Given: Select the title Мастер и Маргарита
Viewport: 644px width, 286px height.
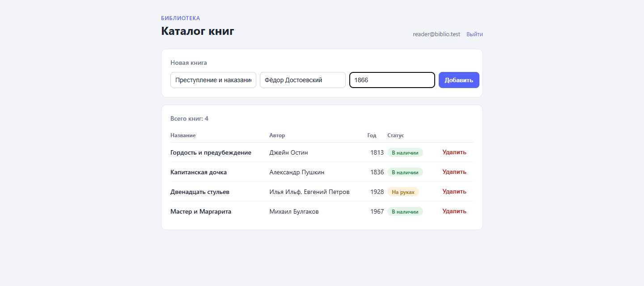Looking at the screenshot, I should 201,211.
